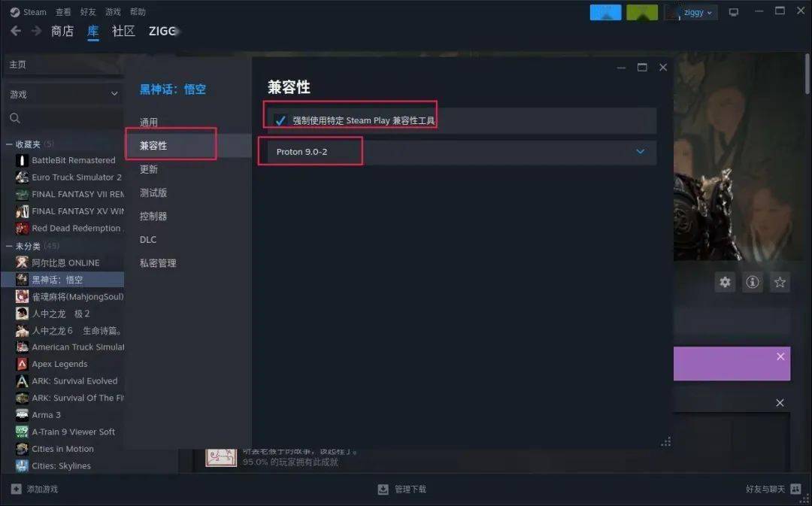Dismiss the purple banner notification
Image resolution: width=812 pixels, height=506 pixels.
(780, 357)
